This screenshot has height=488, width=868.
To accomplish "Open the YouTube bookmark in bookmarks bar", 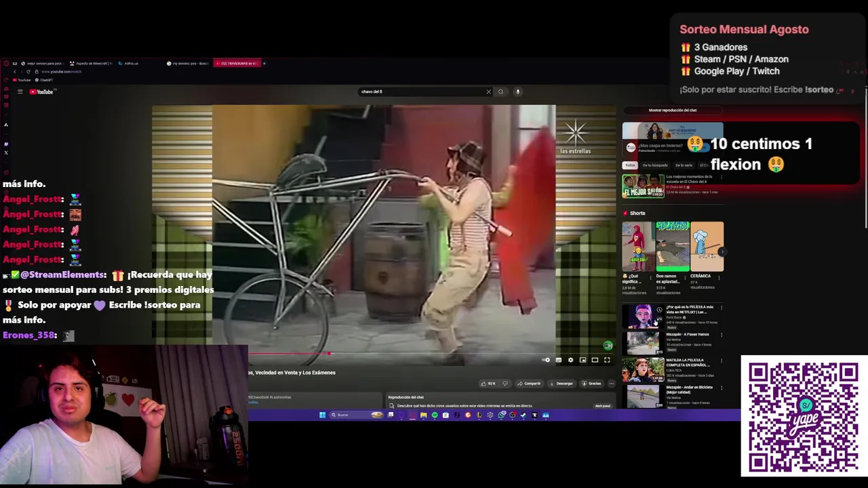I will (x=21, y=80).
